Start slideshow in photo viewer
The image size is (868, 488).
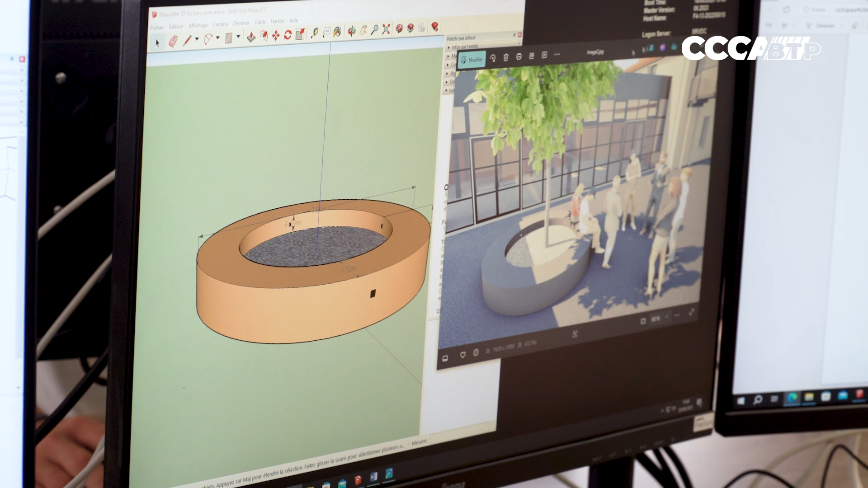pos(544,55)
